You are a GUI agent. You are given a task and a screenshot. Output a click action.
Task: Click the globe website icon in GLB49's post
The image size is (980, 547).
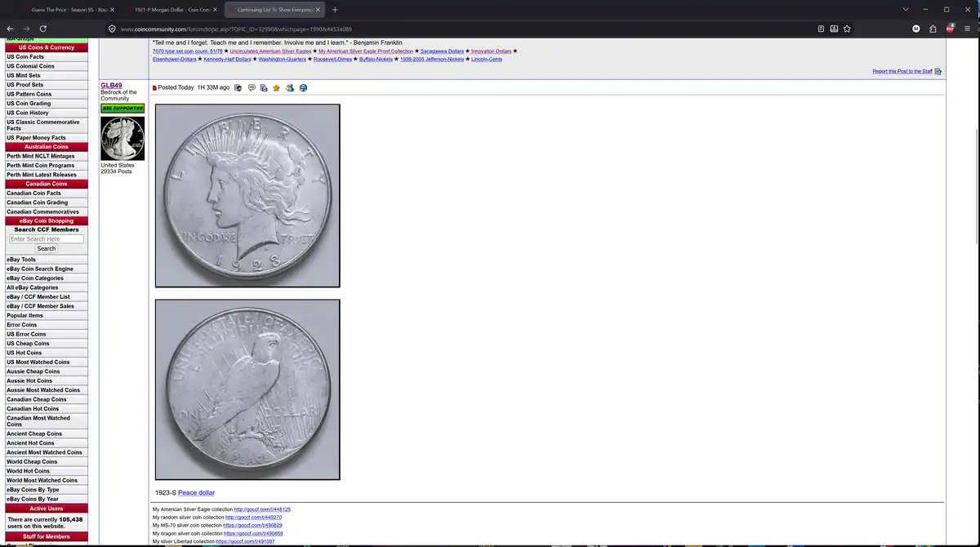coord(303,87)
